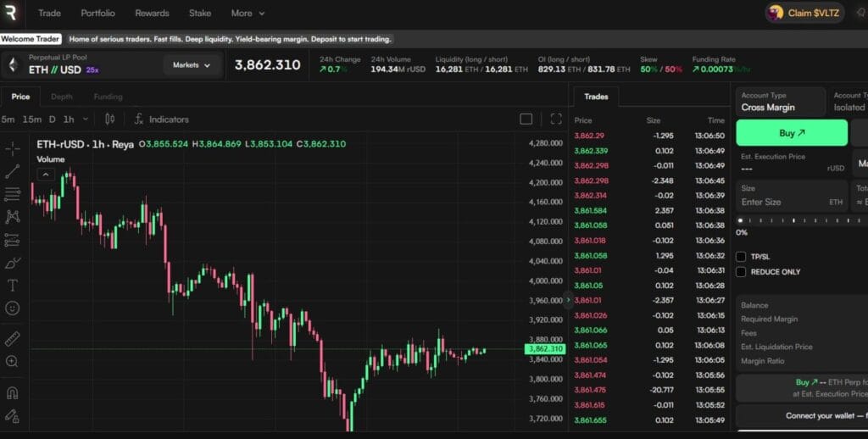The height and width of the screenshot is (439, 868).
Task: Select the Text annotation tool
Action: [x=12, y=285]
